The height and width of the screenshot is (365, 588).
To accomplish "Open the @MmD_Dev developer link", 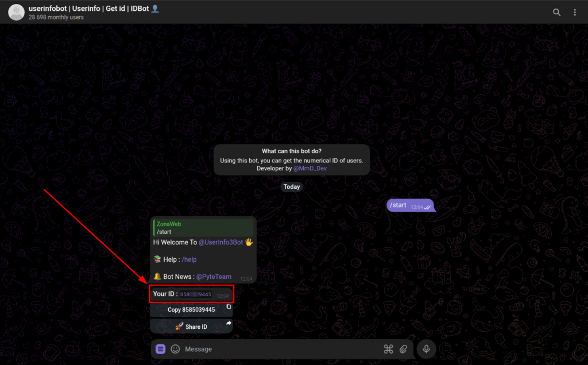I will (310, 168).
